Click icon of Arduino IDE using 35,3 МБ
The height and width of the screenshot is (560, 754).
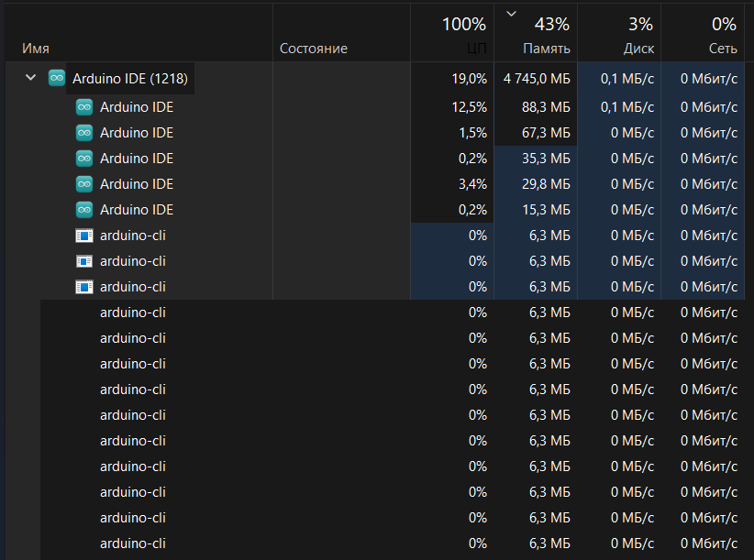[x=84, y=159]
